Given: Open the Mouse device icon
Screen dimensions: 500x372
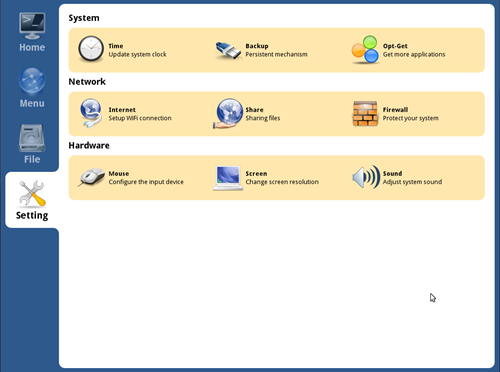Looking at the screenshot, I should coord(92,177).
